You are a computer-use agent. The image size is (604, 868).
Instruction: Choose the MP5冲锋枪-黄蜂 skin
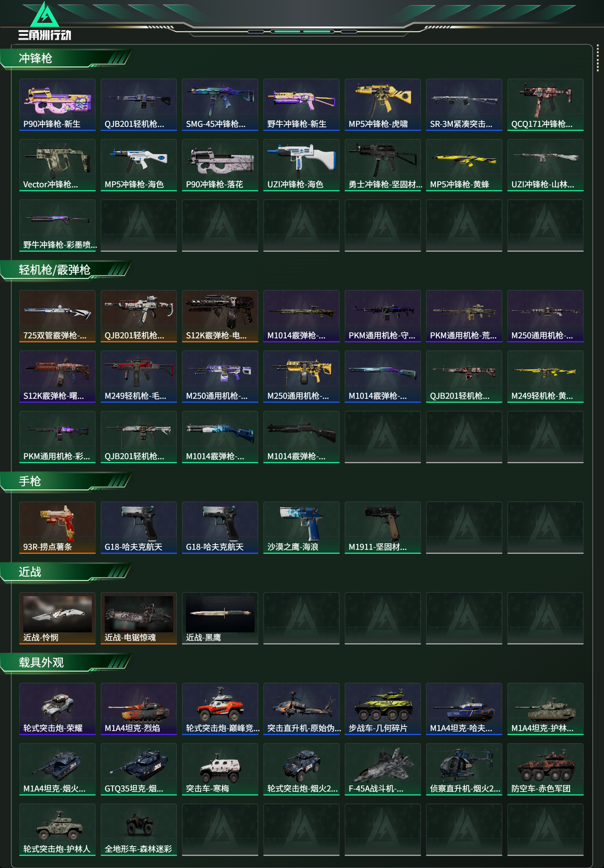[464, 165]
